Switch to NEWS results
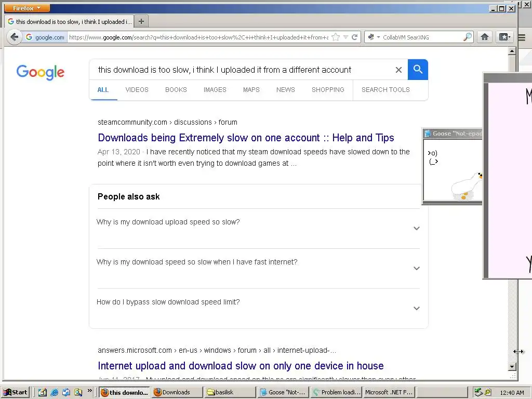The height and width of the screenshot is (399, 532). [285, 90]
